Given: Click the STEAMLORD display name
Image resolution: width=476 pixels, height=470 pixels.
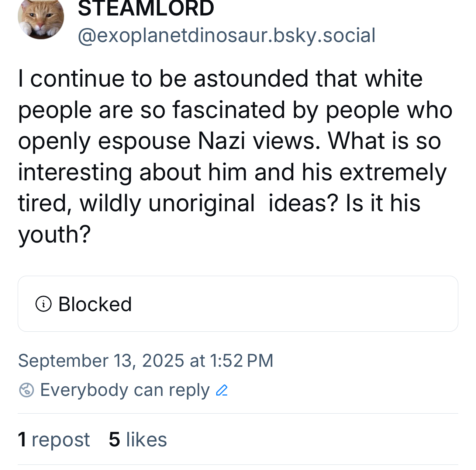Looking at the screenshot, I should (x=146, y=8).
